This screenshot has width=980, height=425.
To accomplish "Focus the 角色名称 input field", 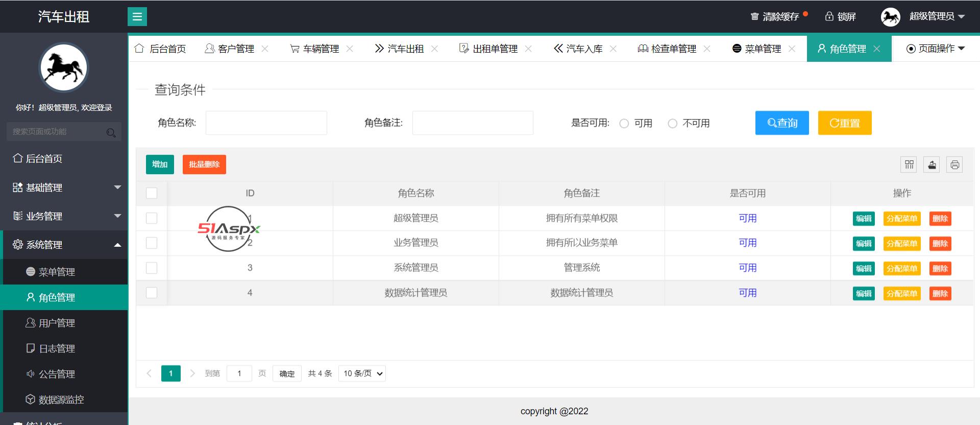I will tap(266, 123).
